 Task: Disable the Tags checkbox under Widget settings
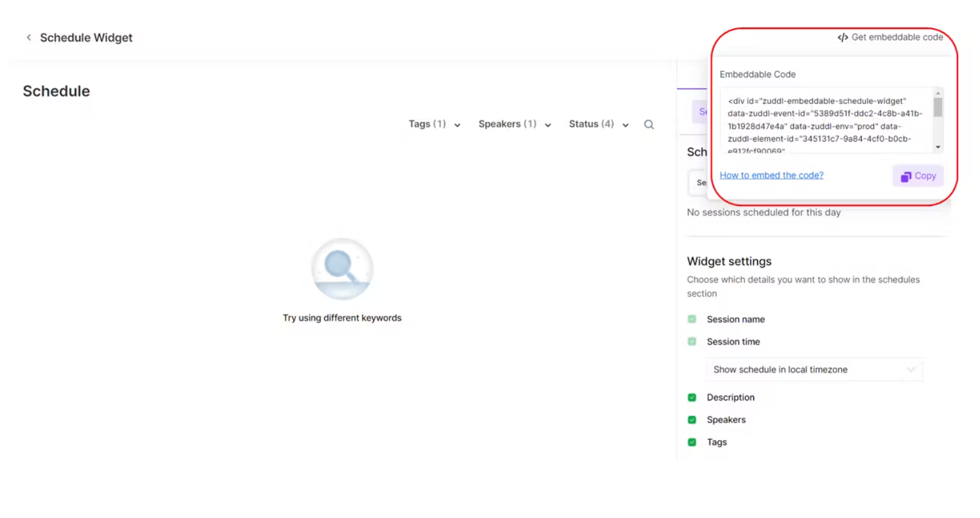pyautogui.click(x=692, y=442)
